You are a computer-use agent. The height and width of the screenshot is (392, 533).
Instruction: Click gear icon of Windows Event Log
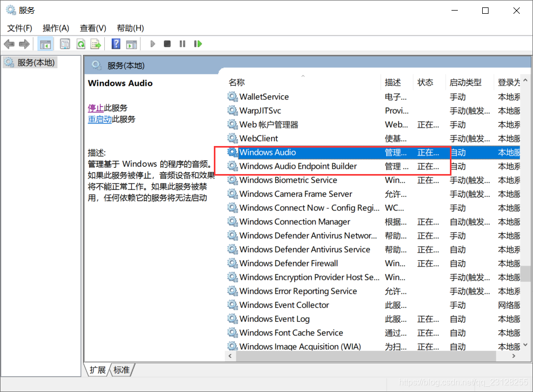(x=232, y=319)
